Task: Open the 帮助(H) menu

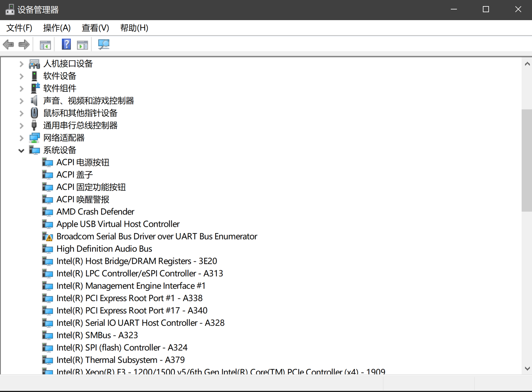Action: pyautogui.click(x=134, y=28)
